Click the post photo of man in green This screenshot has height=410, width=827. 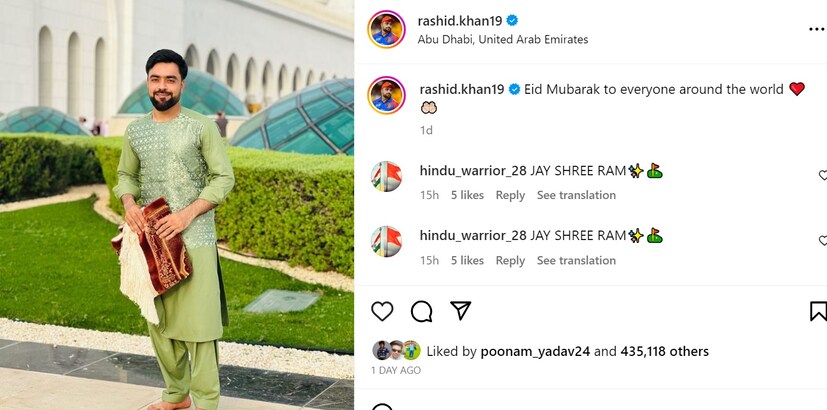[177, 205]
